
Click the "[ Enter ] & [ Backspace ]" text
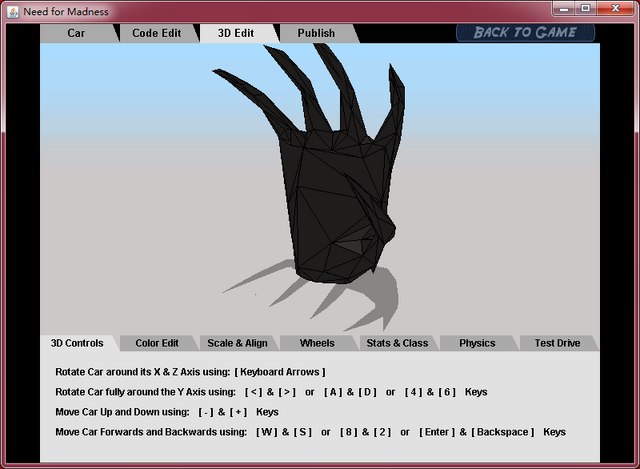tap(477, 432)
